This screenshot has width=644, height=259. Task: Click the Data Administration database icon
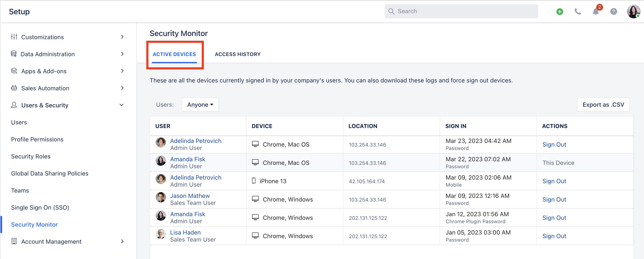click(14, 54)
